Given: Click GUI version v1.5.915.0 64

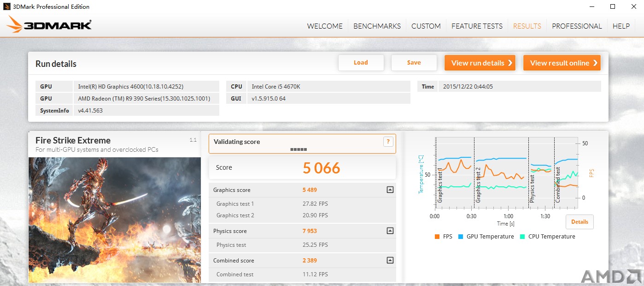Looking at the screenshot, I should pos(329,98).
